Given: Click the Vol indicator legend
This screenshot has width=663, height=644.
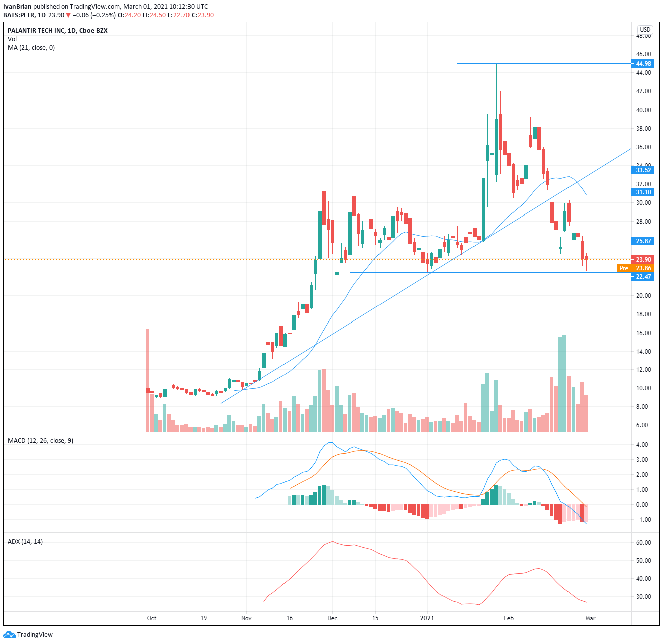Looking at the screenshot, I should 12,39.
